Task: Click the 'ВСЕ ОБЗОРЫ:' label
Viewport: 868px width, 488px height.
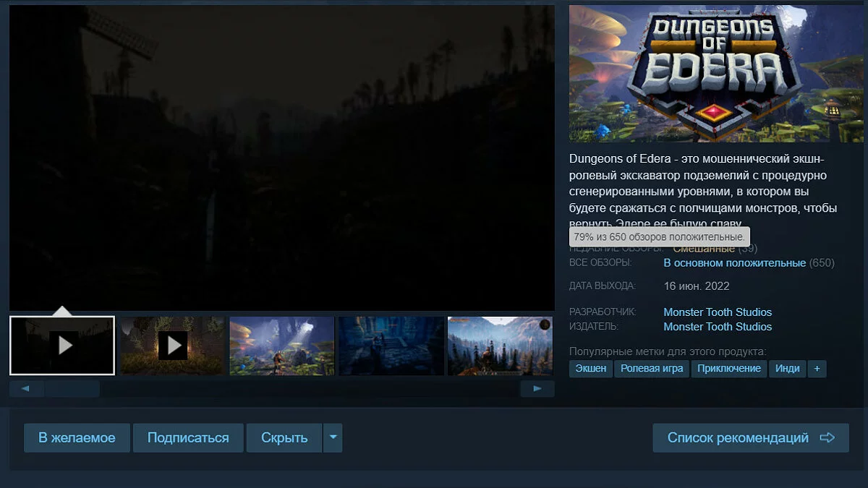Action: [600, 262]
